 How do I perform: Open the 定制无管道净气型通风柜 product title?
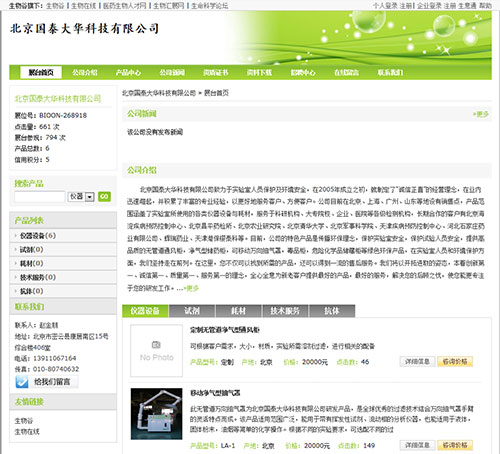coord(225,330)
